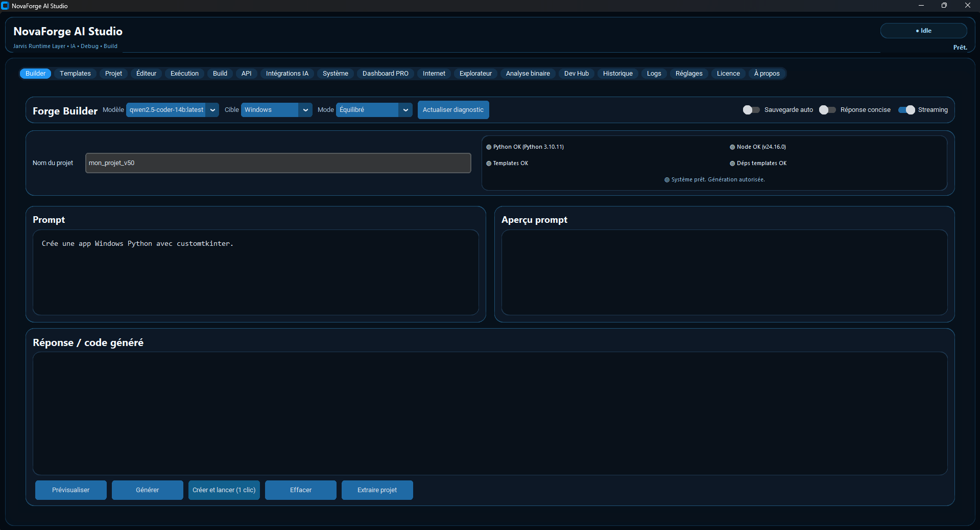
Task: Click 'Jarvis Runtime Layer • IA • Debug • Build' subtitle
Action: 65,46
